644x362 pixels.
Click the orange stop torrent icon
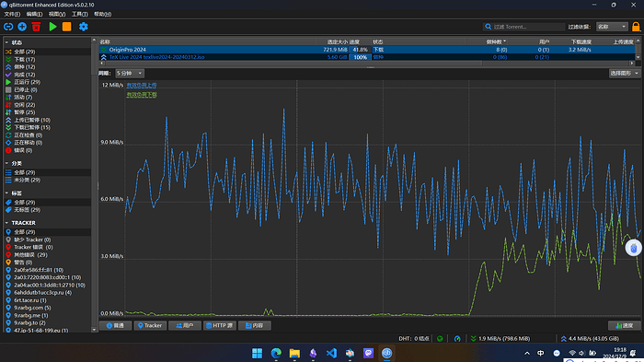[66, 27]
